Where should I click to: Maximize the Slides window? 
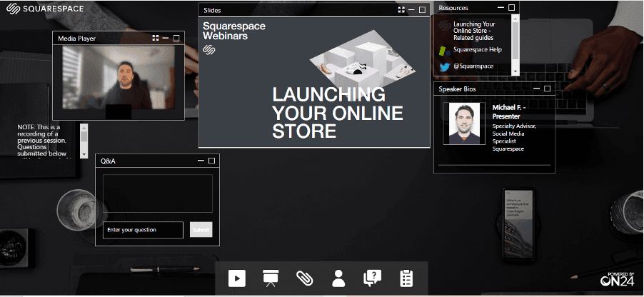pyautogui.click(x=422, y=10)
